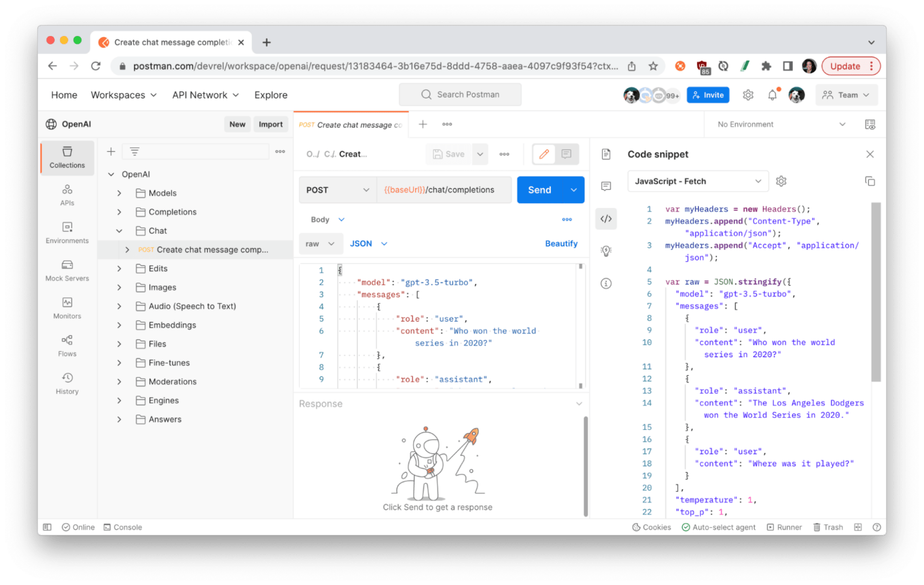This screenshot has height=585, width=924.
Task: Open code snippet settings gear
Action: coord(781,181)
